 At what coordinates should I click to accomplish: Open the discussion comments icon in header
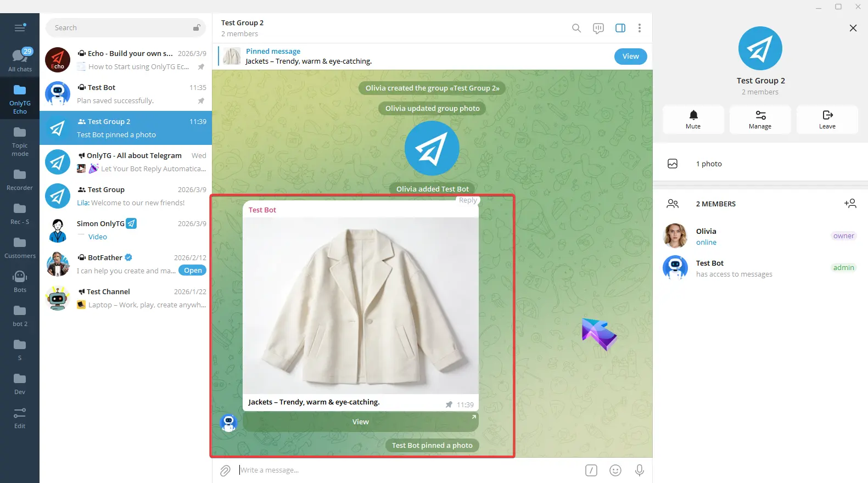(x=598, y=28)
